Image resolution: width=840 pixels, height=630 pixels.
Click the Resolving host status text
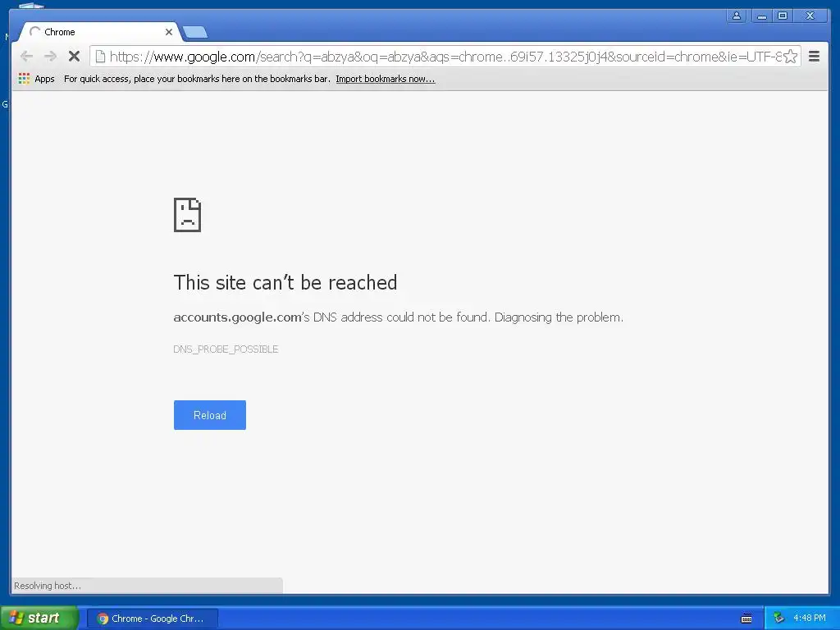tap(48, 586)
